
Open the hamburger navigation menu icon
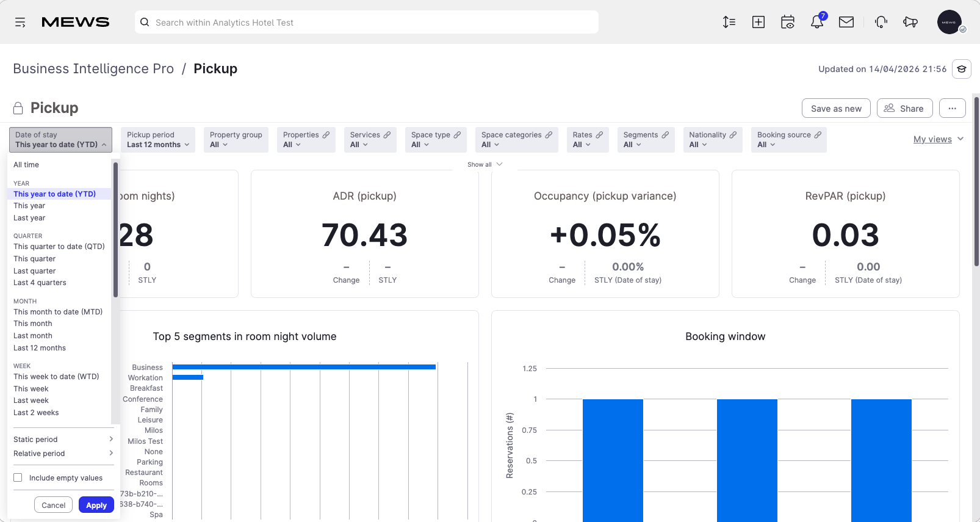click(x=20, y=23)
